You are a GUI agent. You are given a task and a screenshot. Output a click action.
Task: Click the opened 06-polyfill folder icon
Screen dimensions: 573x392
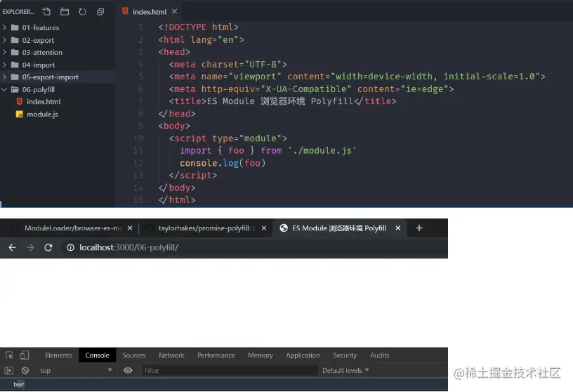(15, 89)
